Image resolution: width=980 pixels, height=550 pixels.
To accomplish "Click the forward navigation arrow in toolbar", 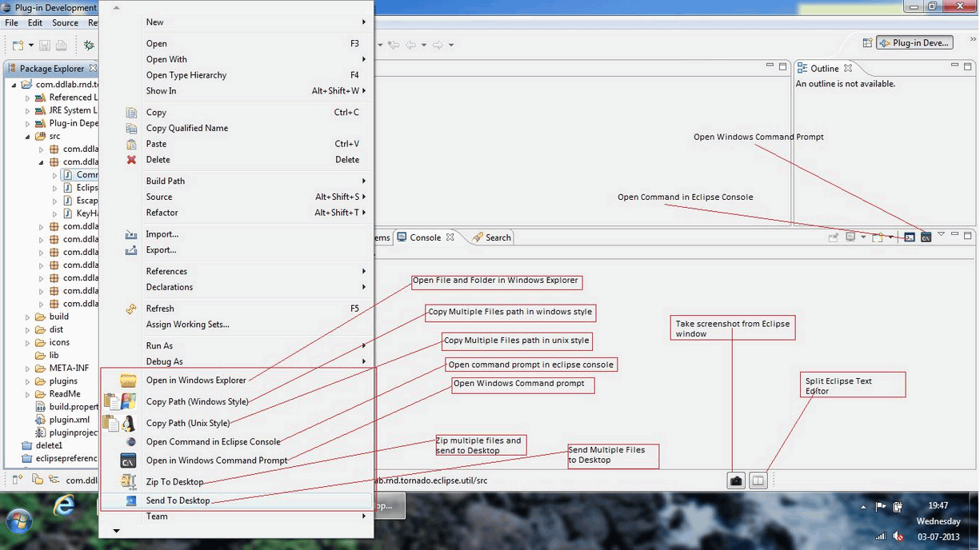I will coord(437,46).
